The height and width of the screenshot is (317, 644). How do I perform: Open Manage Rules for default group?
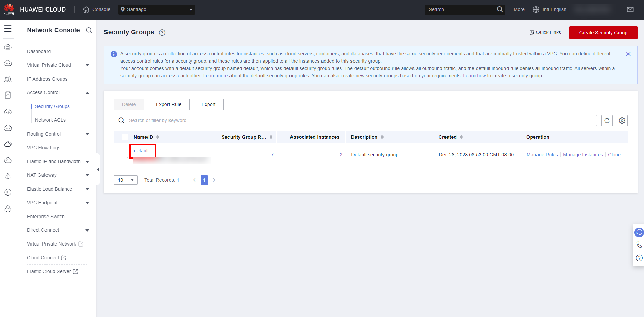(542, 155)
